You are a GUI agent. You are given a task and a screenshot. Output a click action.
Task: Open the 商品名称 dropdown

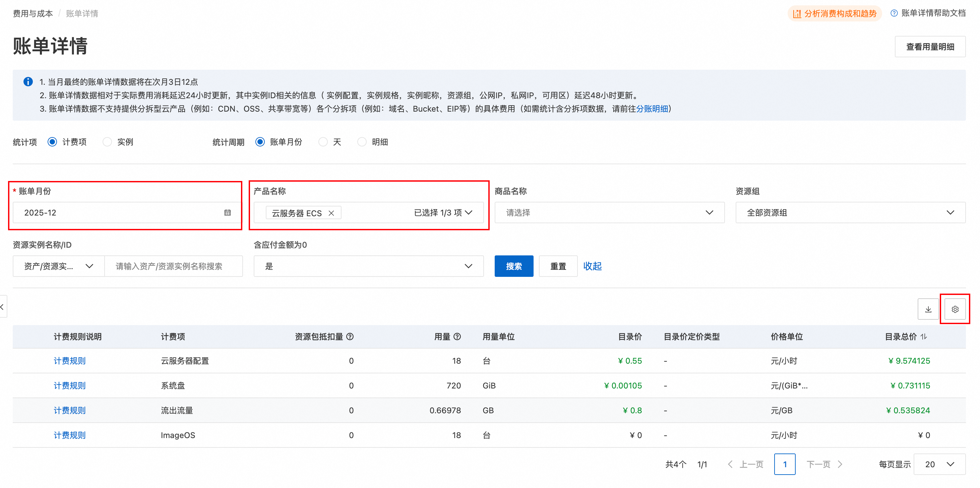[609, 212]
